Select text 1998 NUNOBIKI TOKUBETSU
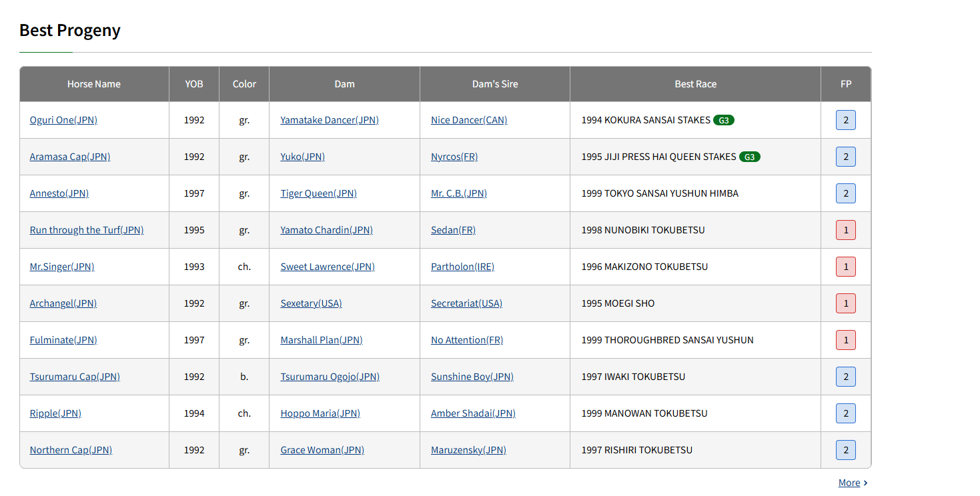This screenshot has height=496, width=980. coord(643,230)
